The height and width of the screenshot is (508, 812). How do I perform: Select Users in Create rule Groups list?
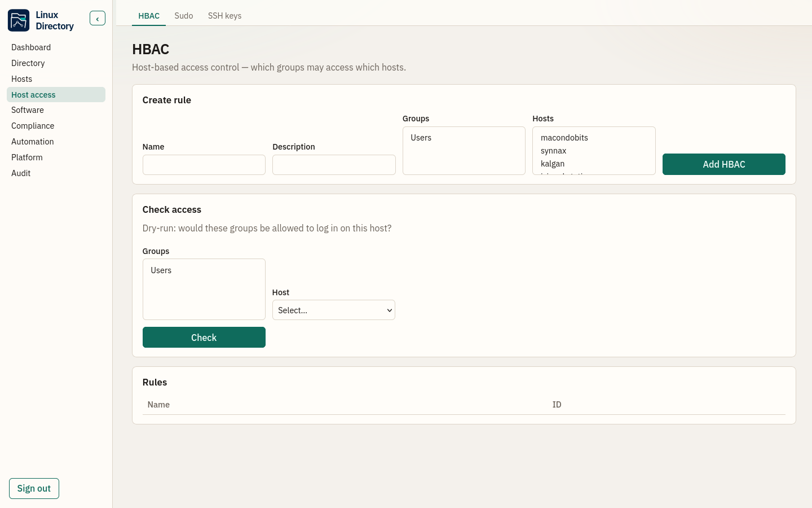pyautogui.click(x=464, y=138)
